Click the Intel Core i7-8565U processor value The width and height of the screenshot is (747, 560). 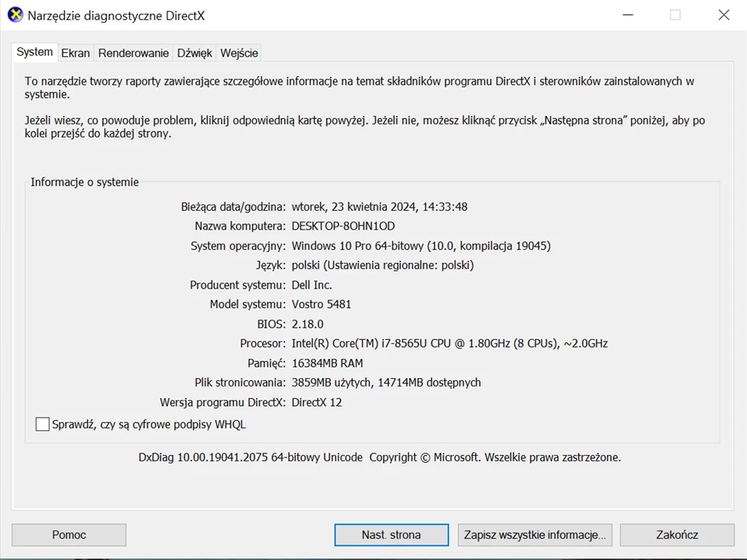[x=450, y=343]
